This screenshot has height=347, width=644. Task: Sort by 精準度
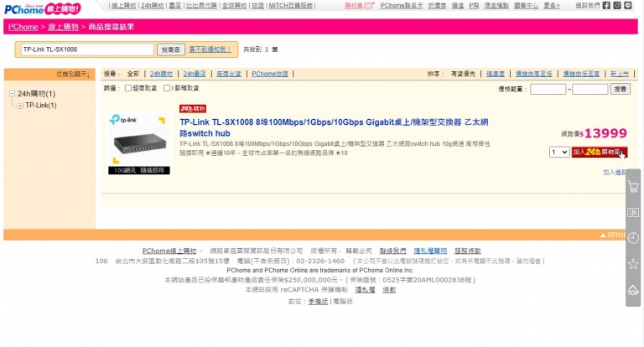click(x=495, y=74)
